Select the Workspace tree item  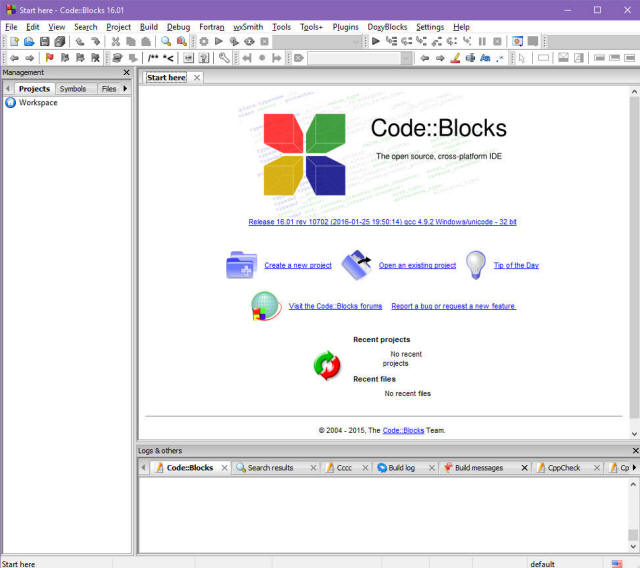38,103
